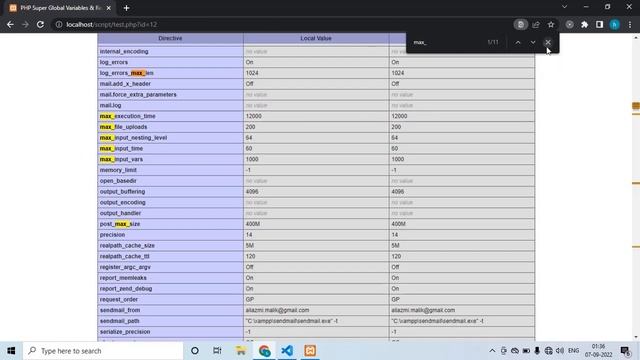This screenshot has width=640, height=360.
Task: Open XAMPP icon on taskbar
Action: (310, 351)
